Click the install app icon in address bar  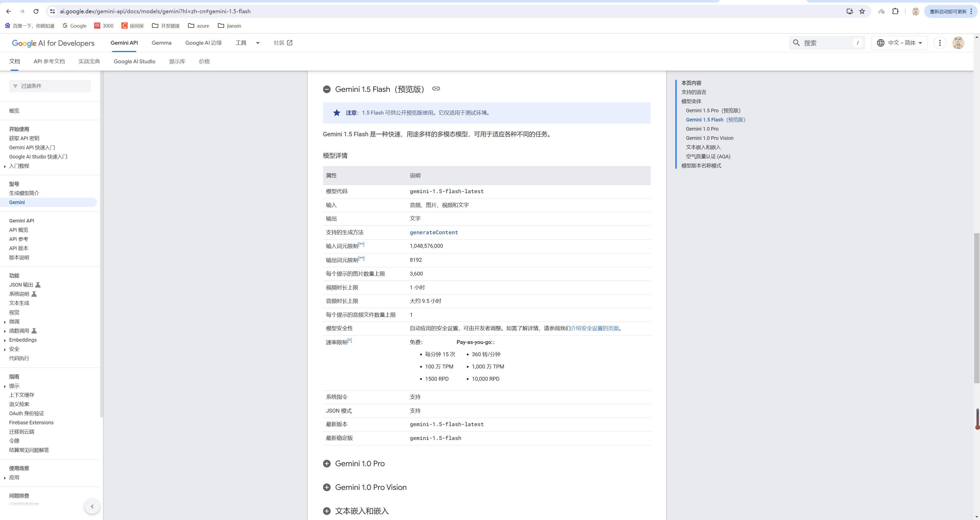click(850, 11)
